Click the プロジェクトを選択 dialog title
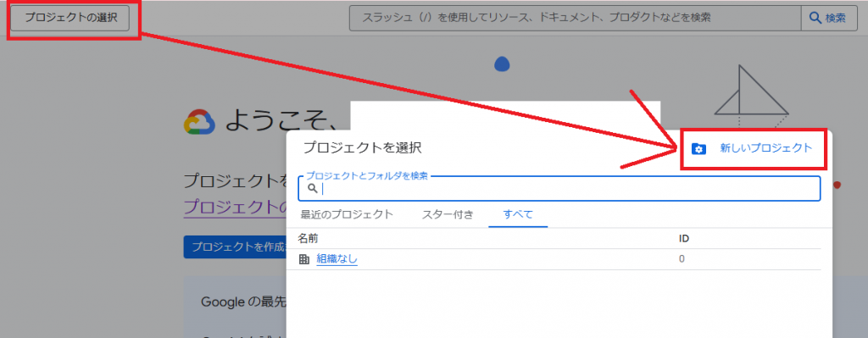Screen dimensions: 868x338 pyautogui.click(x=363, y=147)
